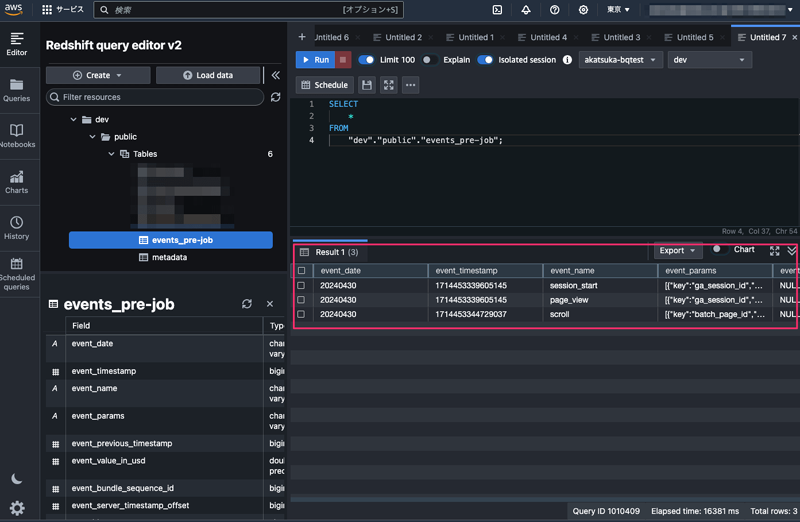
Task: Switch to the Untitled 2 tab
Action: 404,37
